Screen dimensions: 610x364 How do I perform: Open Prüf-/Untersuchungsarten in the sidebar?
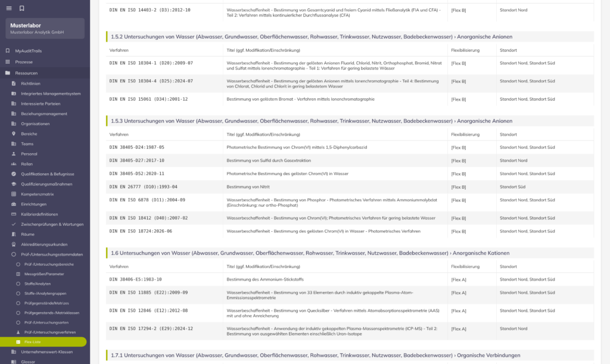point(46,322)
